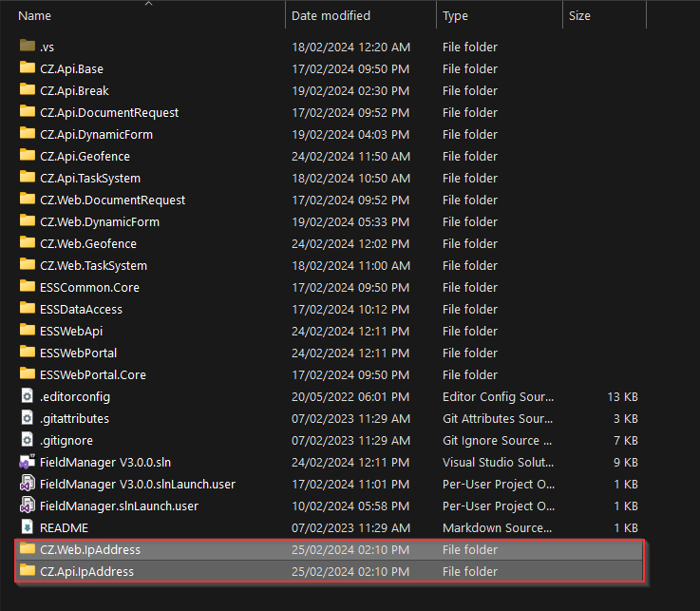Select the .gitignore file name

[x=66, y=441]
